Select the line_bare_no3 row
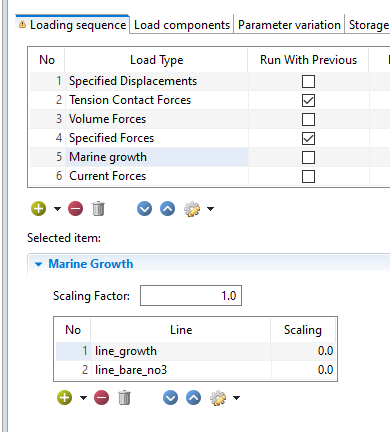 pyautogui.click(x=196, y=370)
